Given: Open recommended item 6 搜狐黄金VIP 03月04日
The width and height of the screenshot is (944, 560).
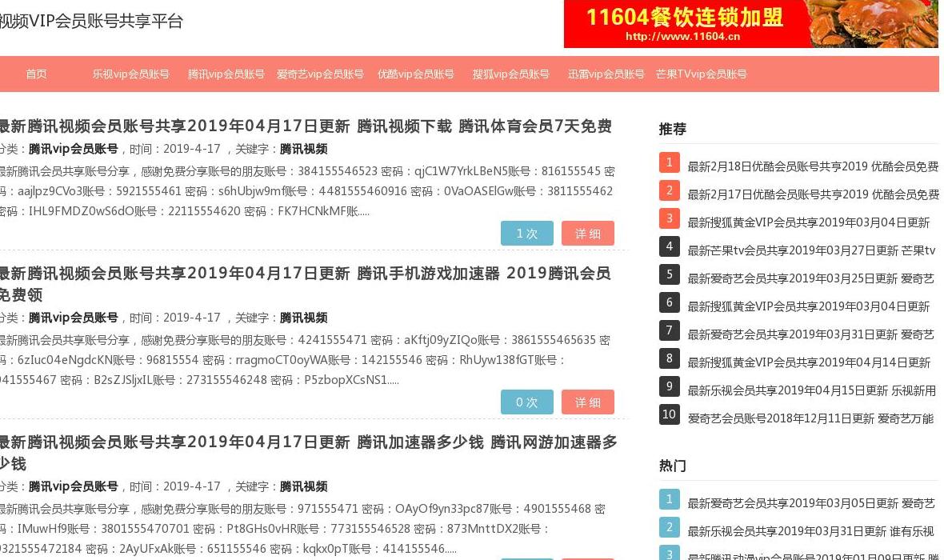Looking at the screenshot, I should point(809,306).
